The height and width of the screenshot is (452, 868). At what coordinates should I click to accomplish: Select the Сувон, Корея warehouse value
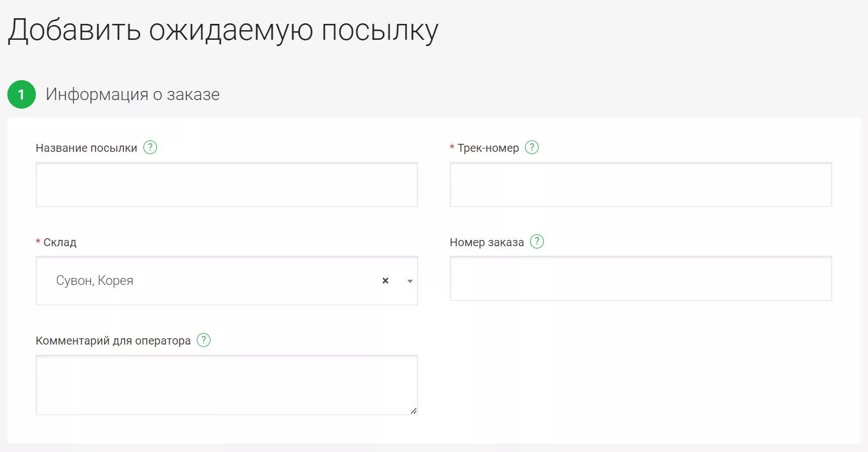click(x=95, y=280)
